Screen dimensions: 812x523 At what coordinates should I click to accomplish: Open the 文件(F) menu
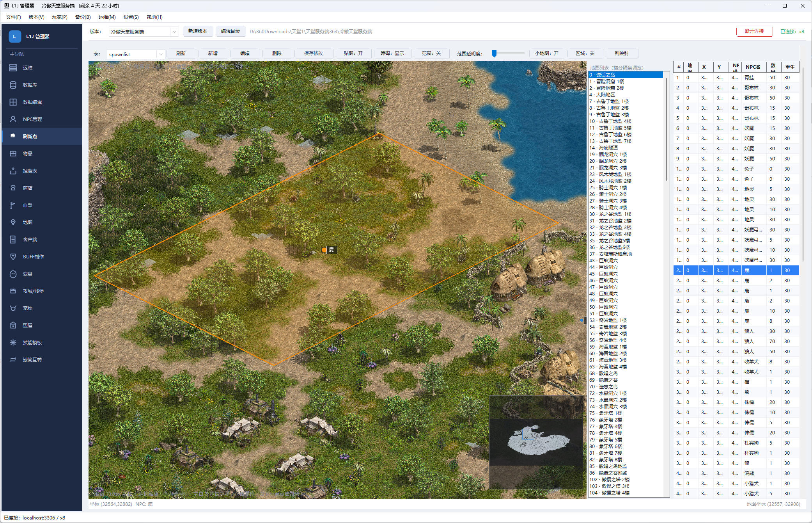click(14, 17)
